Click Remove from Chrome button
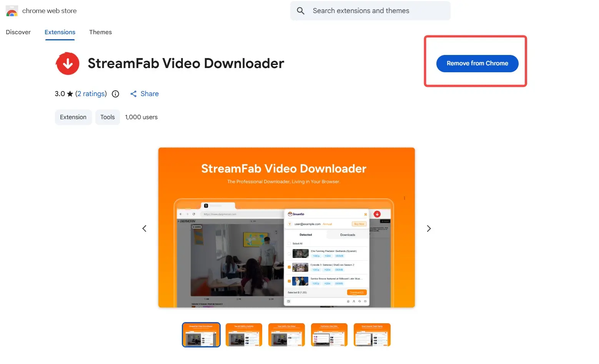 477,63
